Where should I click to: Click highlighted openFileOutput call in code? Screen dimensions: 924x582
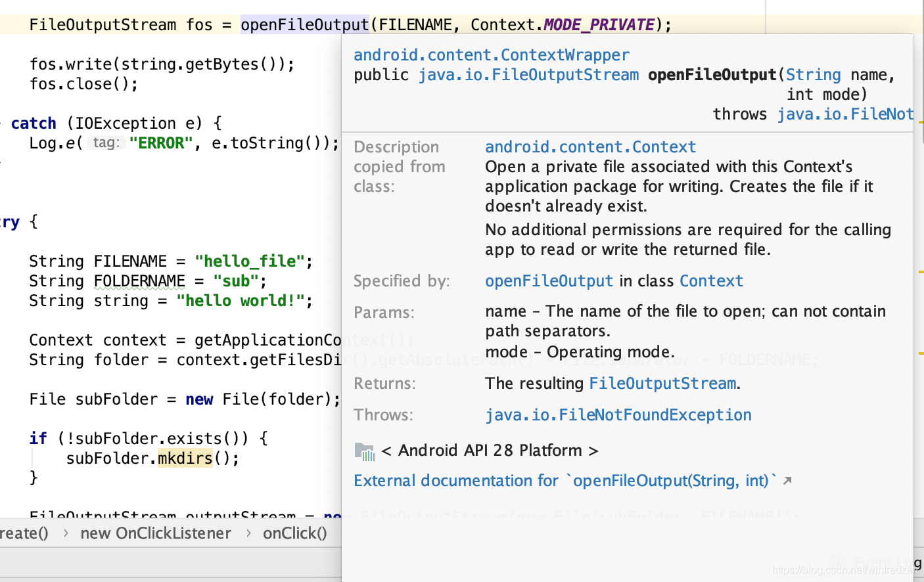(x=304, y=25)
